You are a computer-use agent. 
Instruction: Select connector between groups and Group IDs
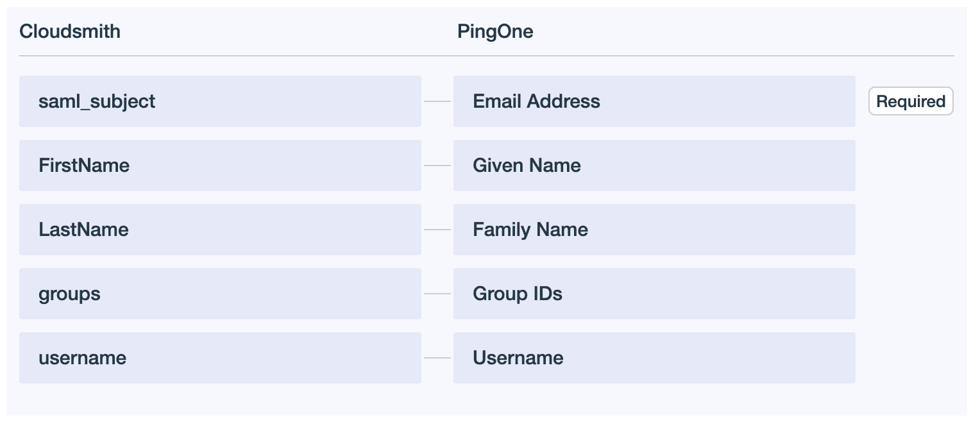437,294
